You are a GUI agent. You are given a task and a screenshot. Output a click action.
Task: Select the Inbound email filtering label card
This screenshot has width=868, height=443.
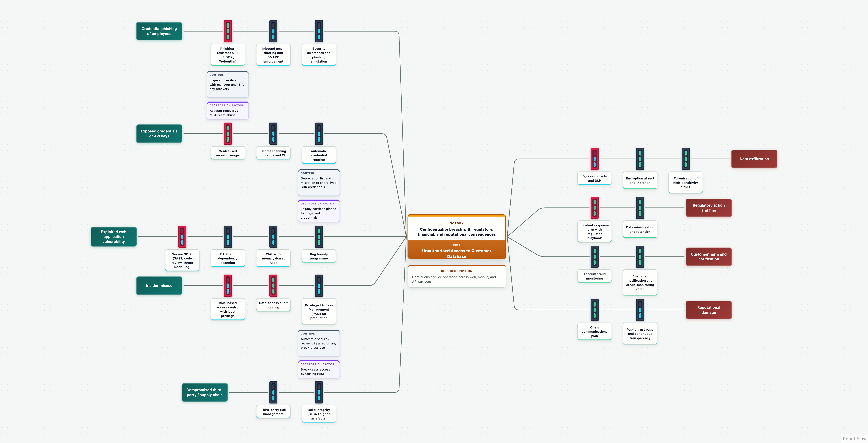(273, 55)
